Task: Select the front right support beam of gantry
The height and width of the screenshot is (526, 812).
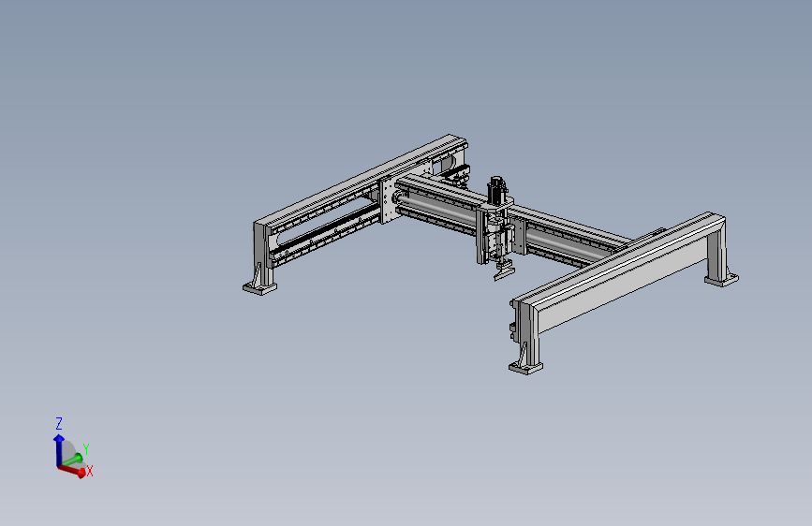Action: pyautogui.click(x=620, y=274)
